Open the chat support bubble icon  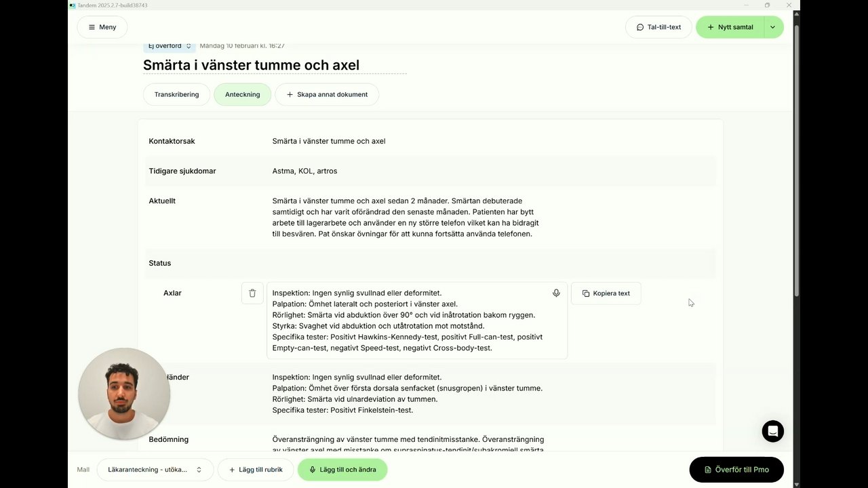772,431
